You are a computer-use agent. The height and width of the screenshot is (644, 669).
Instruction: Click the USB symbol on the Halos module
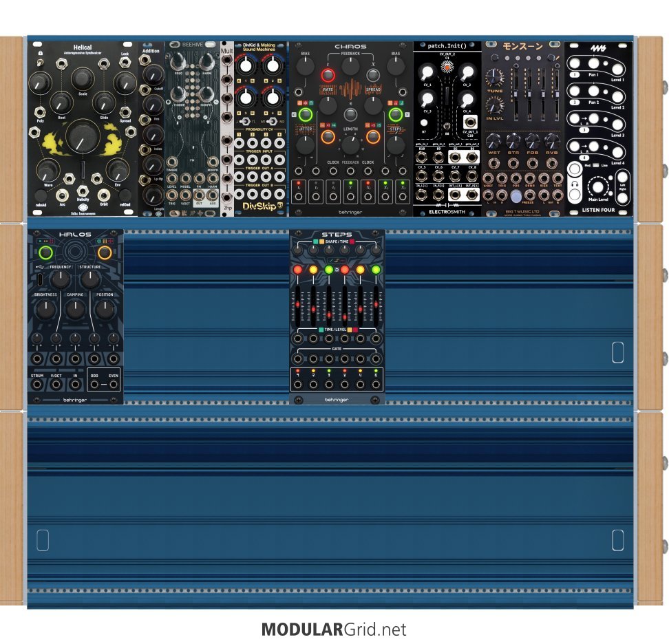click(41, 267)
